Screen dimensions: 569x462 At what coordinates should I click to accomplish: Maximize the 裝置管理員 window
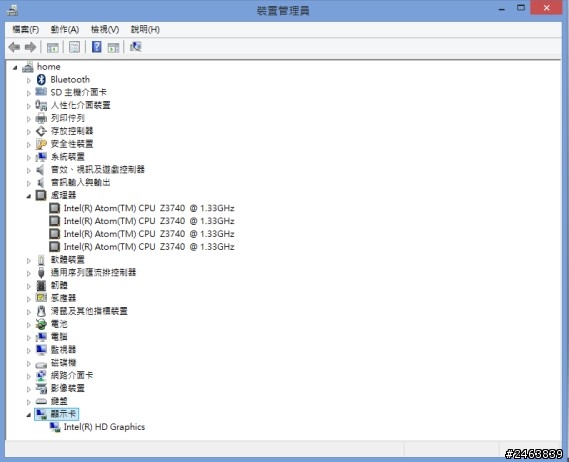point(521,8)
